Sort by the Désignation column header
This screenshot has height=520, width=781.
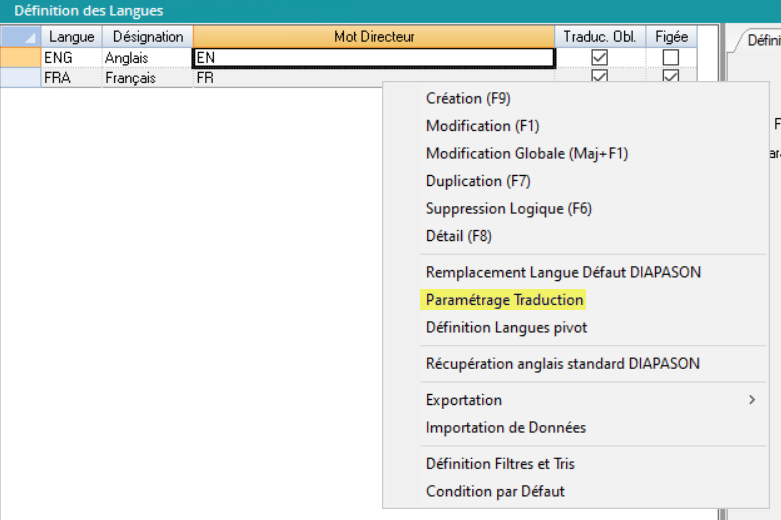click(147, 37)
